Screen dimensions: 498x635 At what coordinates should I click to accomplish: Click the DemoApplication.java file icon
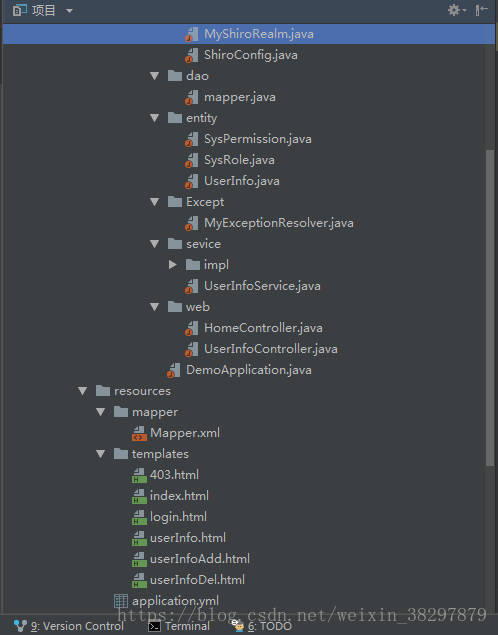click(x=174, y=370)
